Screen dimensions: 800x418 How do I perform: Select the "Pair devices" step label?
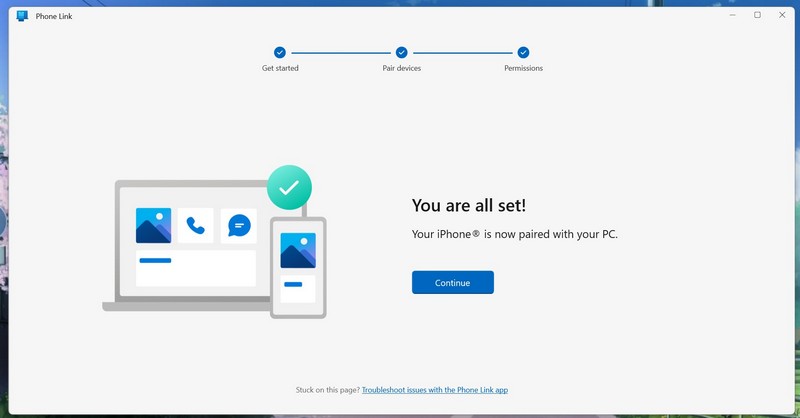(x=401, y=68)
